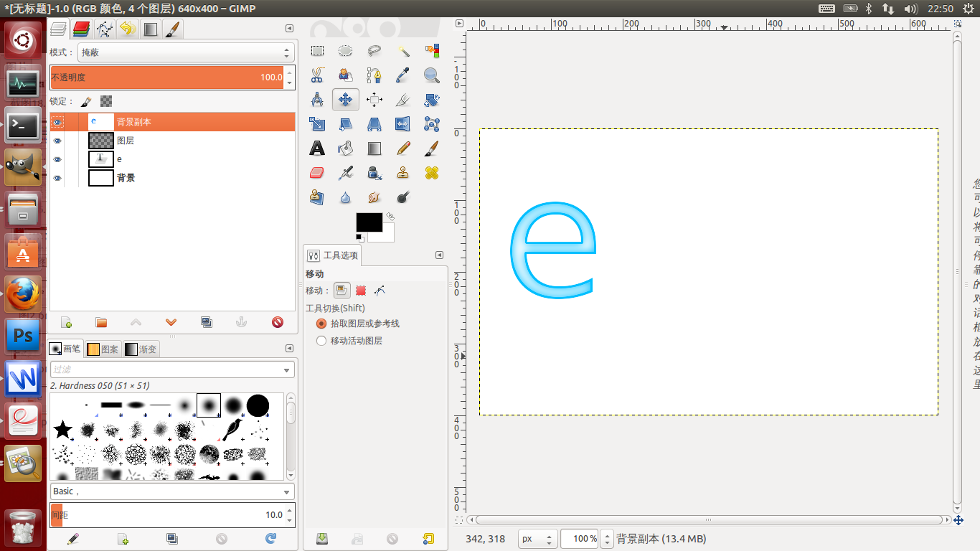Select the Alignment tool

[374, 100]
